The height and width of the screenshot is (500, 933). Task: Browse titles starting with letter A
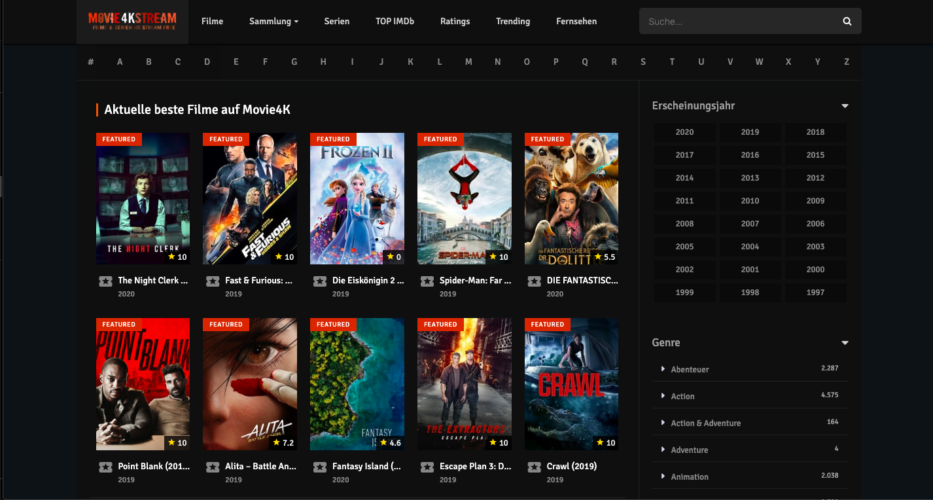[120, 62]
